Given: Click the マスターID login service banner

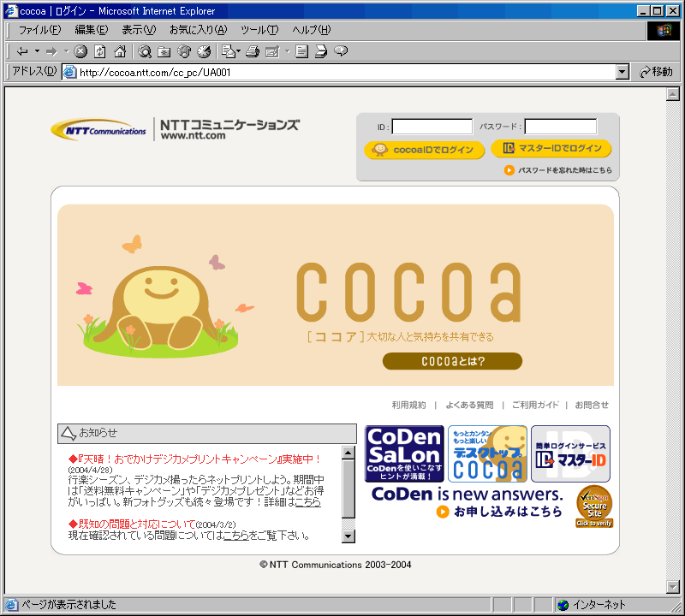Looking at the screenshot, I should (570, 453).
